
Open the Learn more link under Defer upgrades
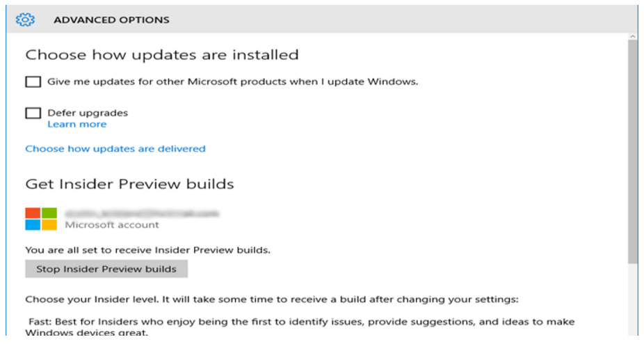click(x=77, y=124)
